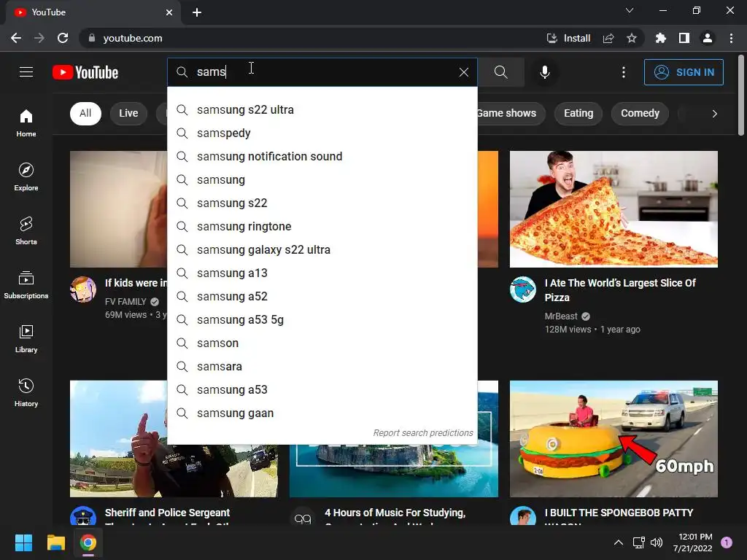
Task: Choose suggestion samsung notification sound
Action: [x=322, y=156]
